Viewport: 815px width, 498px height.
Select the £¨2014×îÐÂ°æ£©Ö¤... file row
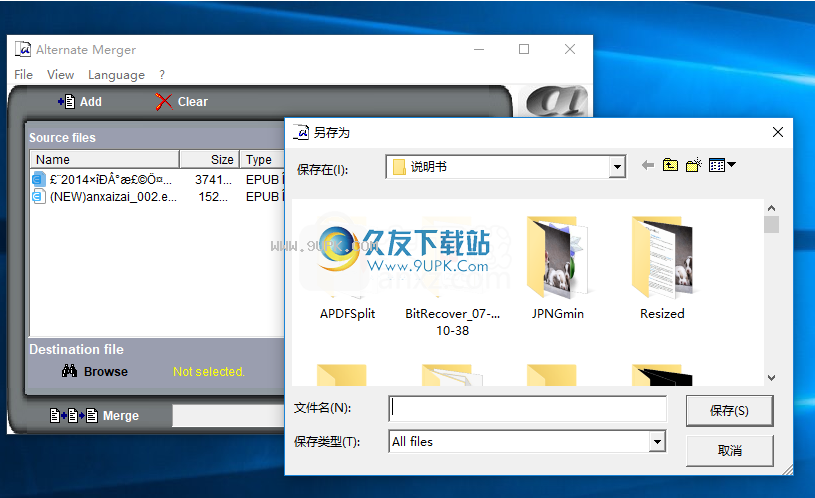(x=157, y=179)
